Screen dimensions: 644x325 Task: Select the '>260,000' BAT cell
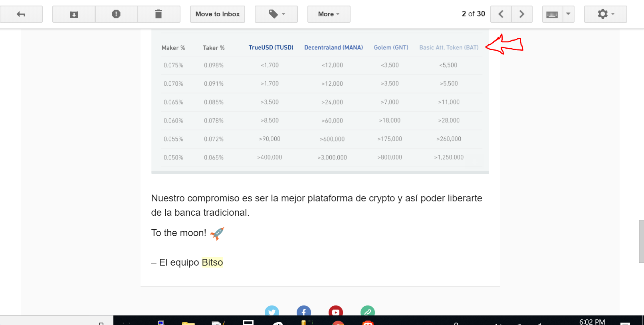pos(449,139)
